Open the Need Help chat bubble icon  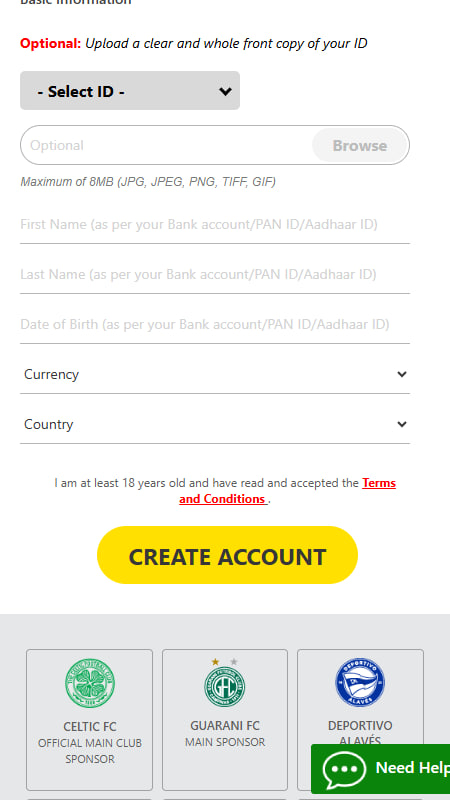point(344,768)
